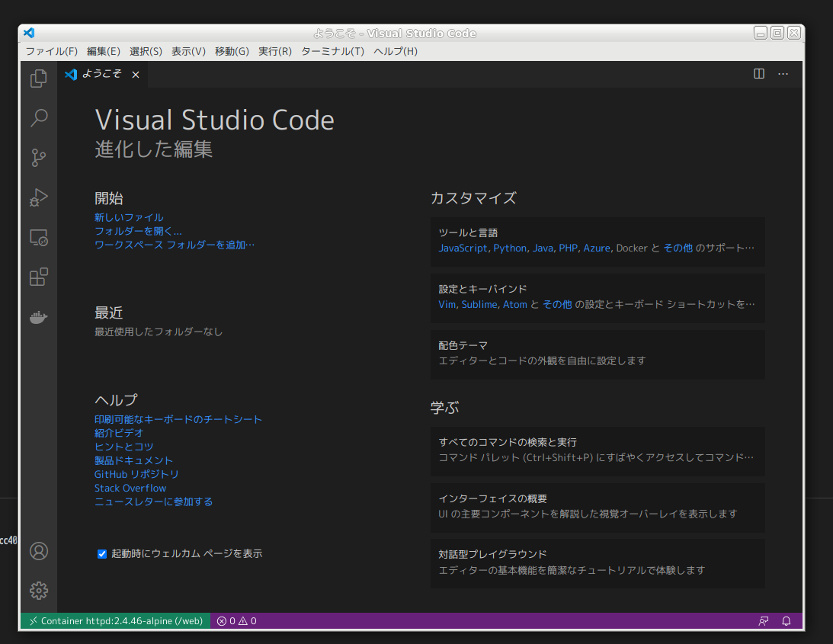This screenshot has height=644, width=833.
Task: Open the Source Control view
Action: (x=39, y=158)
